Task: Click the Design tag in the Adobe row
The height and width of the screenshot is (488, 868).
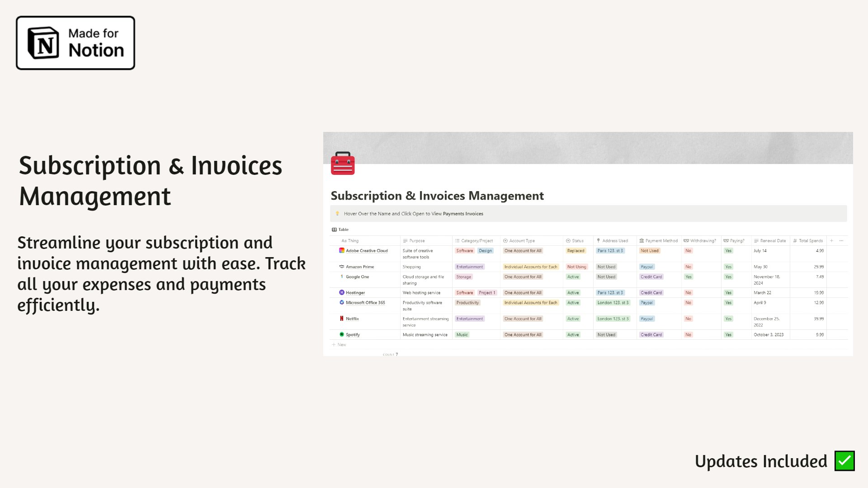Action: point(485,251)
